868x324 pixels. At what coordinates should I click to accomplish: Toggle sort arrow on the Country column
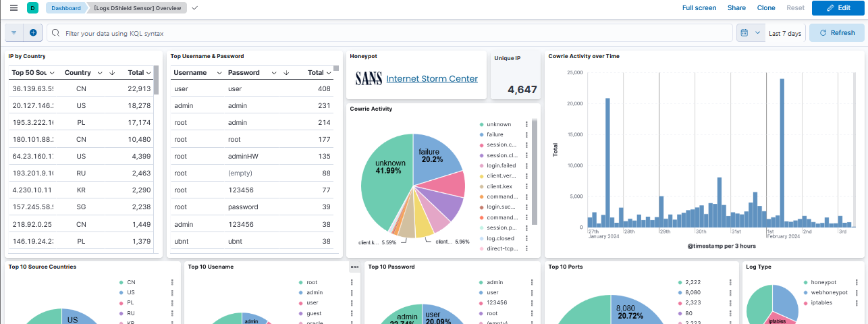pyautogui.click(x=112, y=73)
